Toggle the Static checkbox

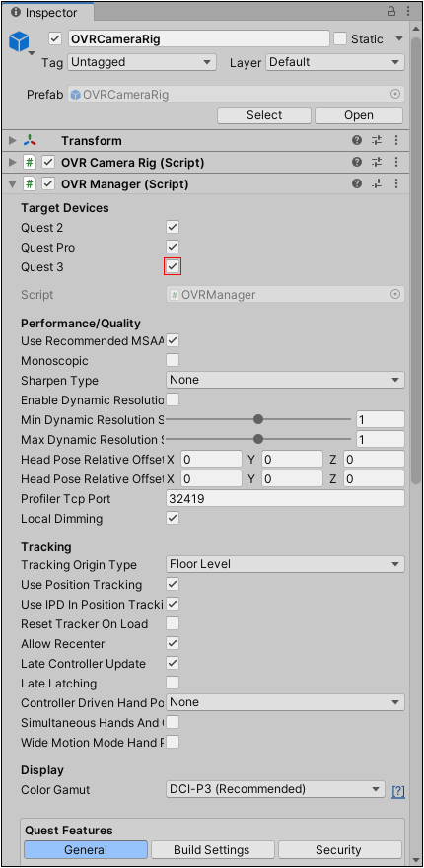point(340,38)
